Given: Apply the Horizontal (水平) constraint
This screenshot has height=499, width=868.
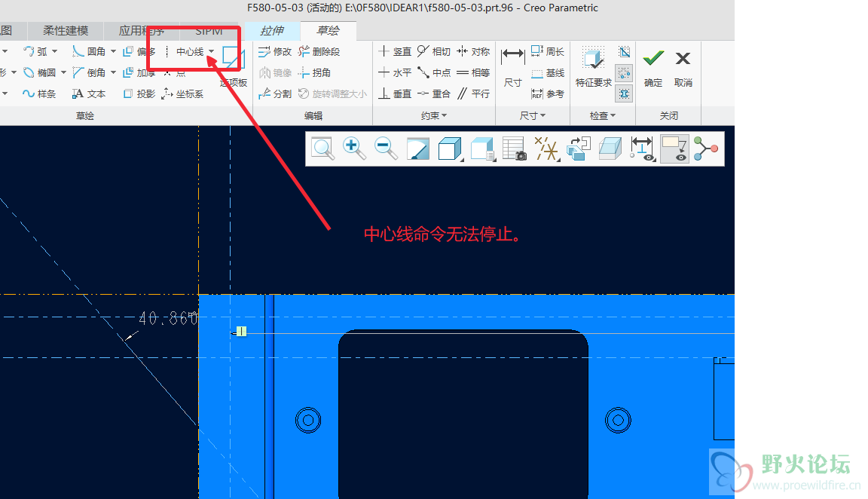Looking at the screenshot, I should [395, 72].
